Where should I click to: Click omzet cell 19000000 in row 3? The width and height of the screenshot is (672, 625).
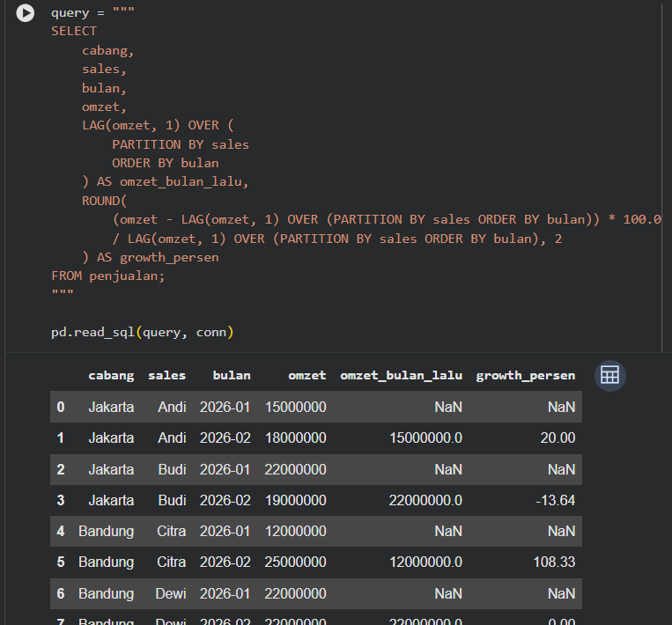tap(296, 500)
